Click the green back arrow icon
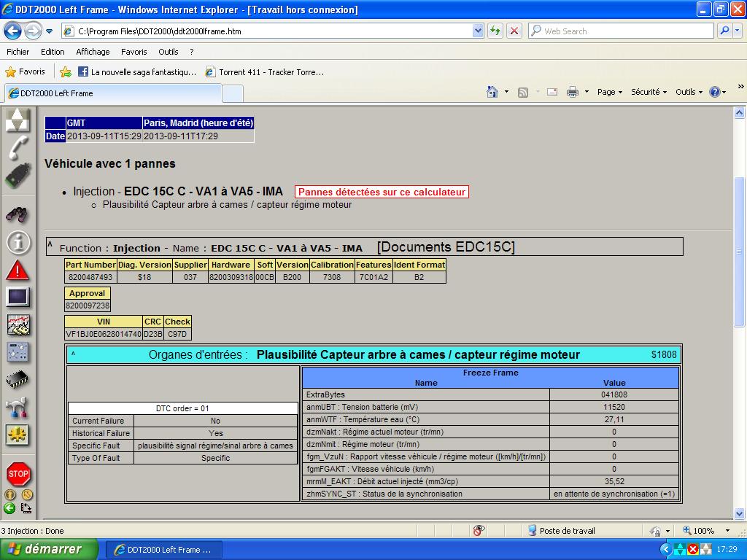 (x=9, y=508)
